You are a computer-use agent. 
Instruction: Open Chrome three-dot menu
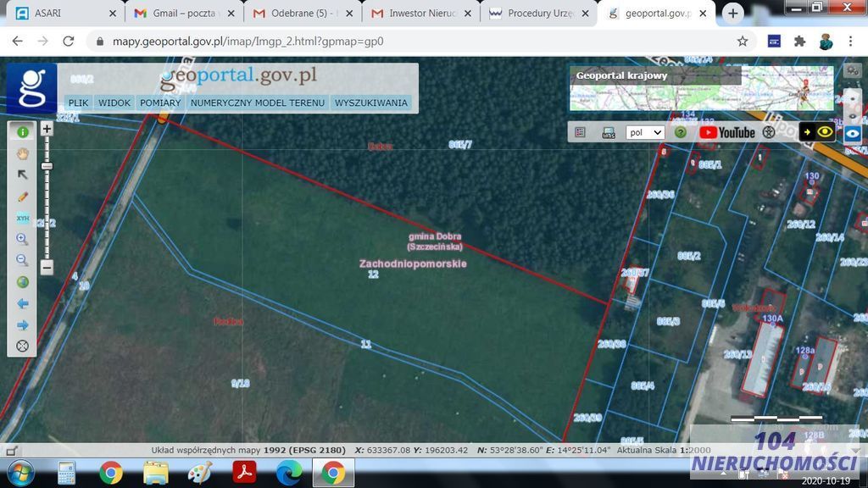pyautogui.click(x=851, y=41)
